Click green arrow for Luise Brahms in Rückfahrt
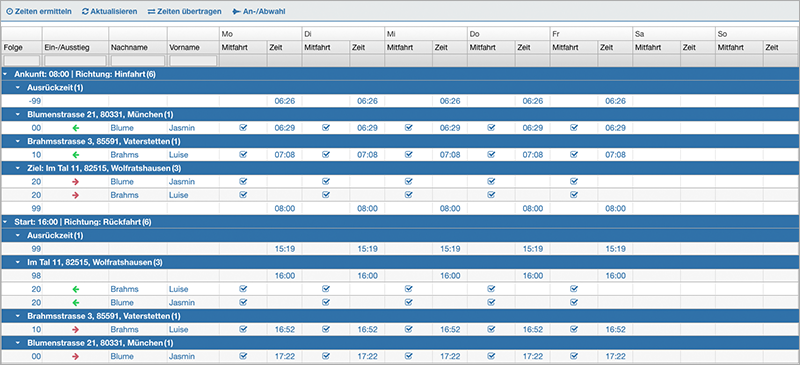Image resolution: width=800 pixels, height=365 pixels. tap(76, 289)
